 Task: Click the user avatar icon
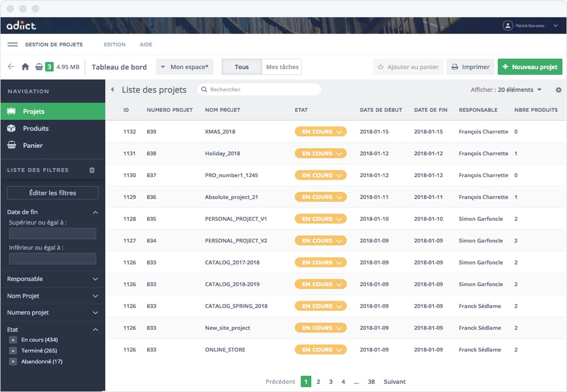tap(508, 25)
